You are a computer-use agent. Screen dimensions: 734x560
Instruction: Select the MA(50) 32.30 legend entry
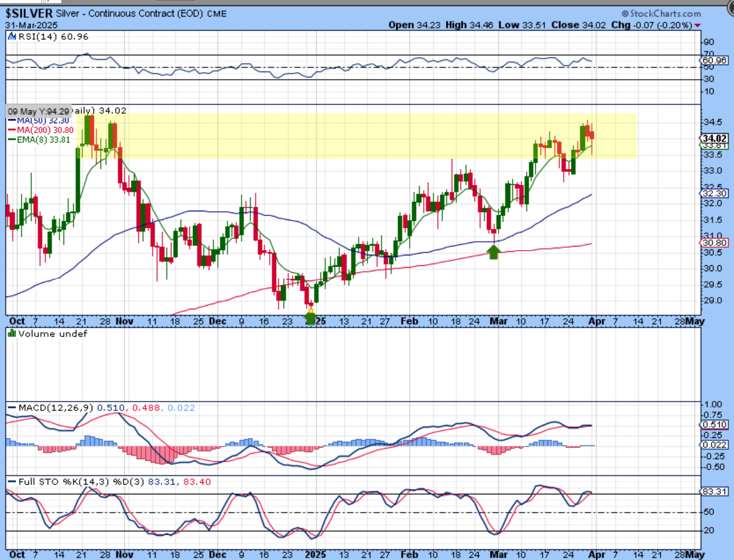tap(41, 120)
